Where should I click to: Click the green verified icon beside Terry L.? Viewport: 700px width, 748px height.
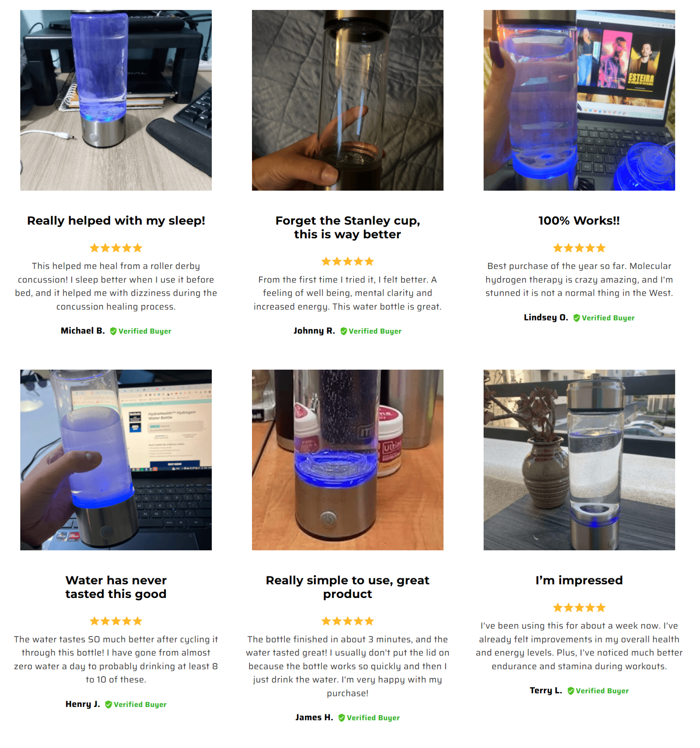tap(571, 691)
